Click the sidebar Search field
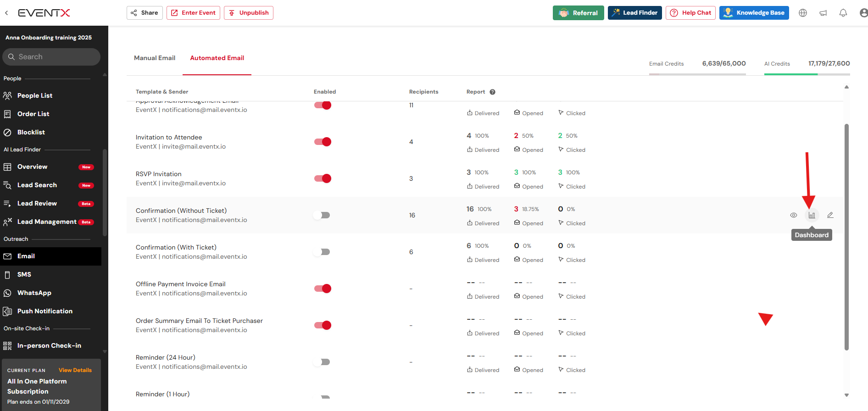The height and width of the screenshot is (411, 868). (51, 57)
